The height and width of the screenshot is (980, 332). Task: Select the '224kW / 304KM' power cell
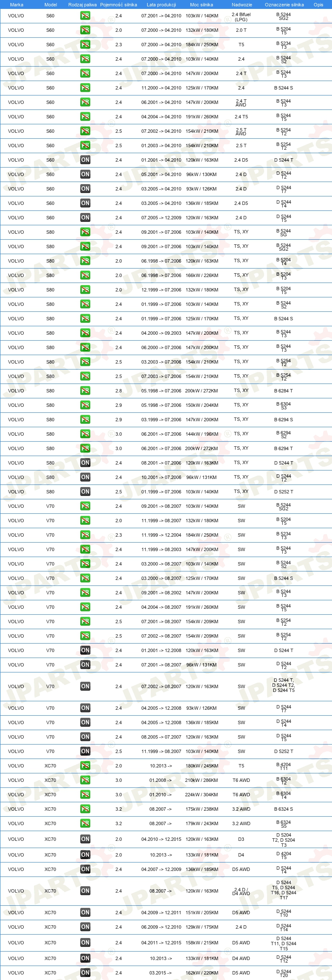pos(202,795)
